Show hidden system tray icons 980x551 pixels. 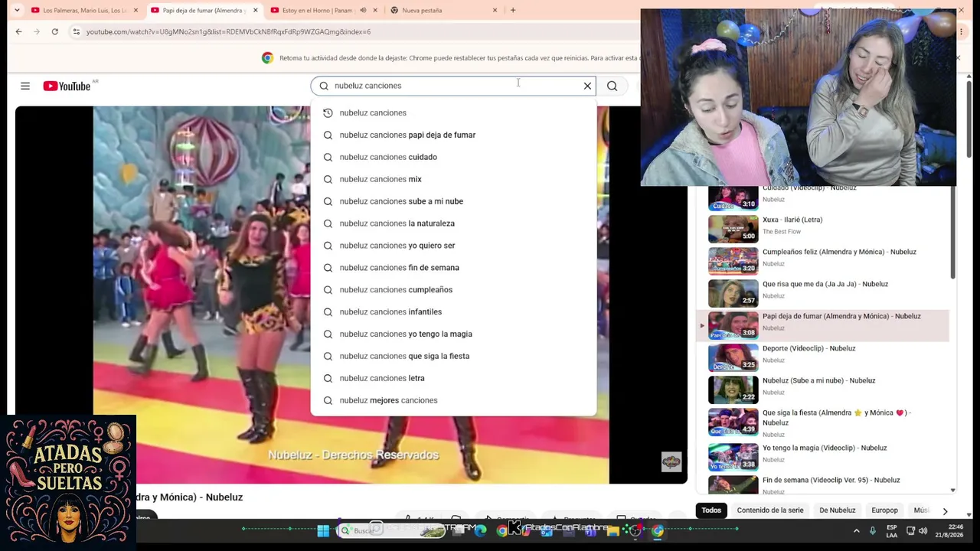856,530
